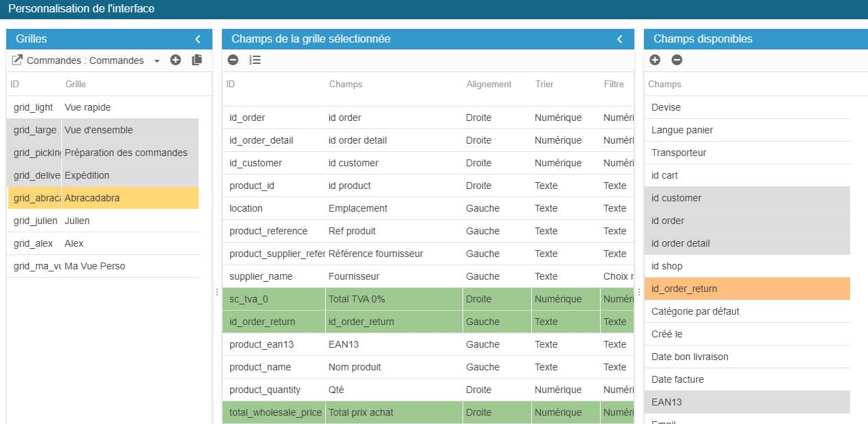Click minus icon in Champs disponibles toolbar
The image size is (868, 424).
(x=677, y=60)
